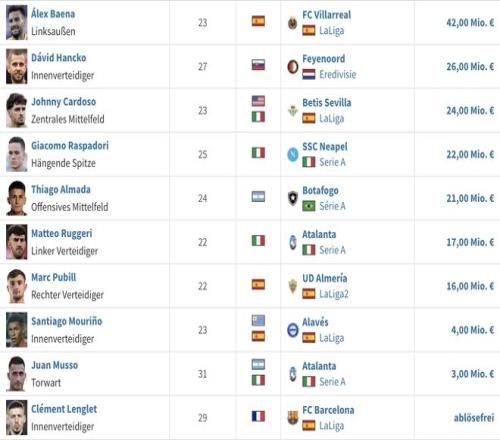Click the UD Almería club crest icon
This screenshot has height=440, width=500.
click(x=292, y=286)
